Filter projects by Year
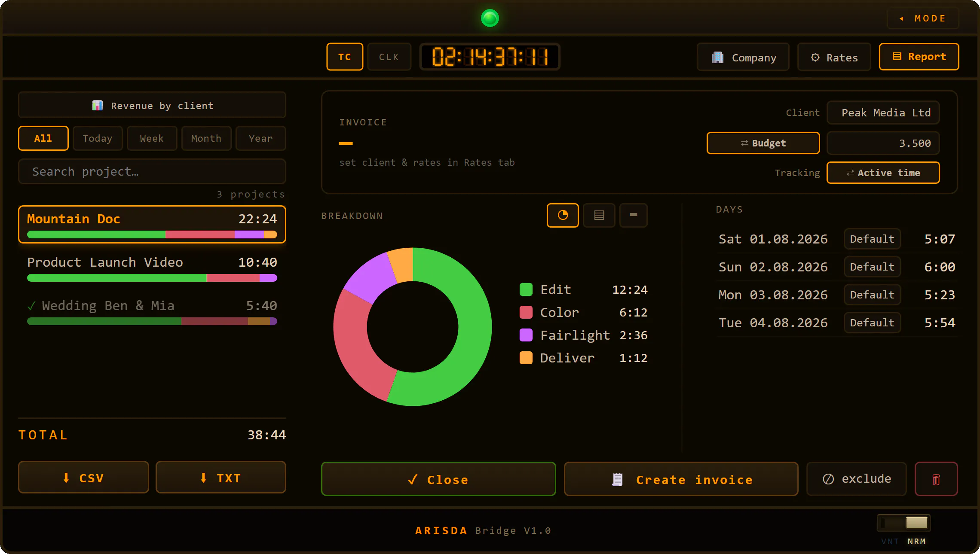 point(260,138)
